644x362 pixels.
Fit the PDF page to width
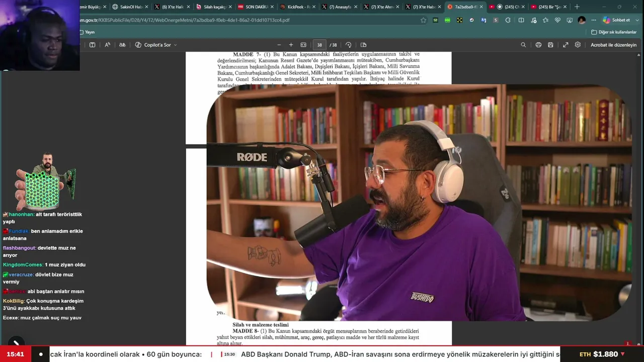303,45
